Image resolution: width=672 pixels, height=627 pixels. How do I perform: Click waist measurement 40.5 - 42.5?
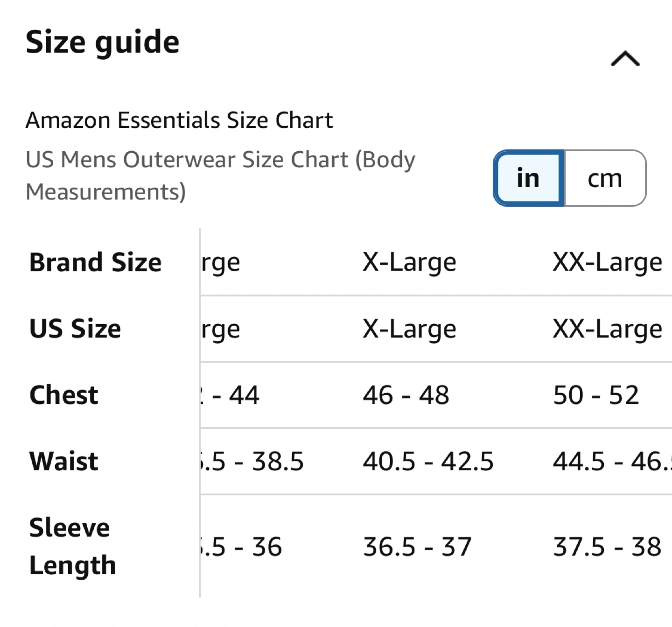[x=428, y=461]
